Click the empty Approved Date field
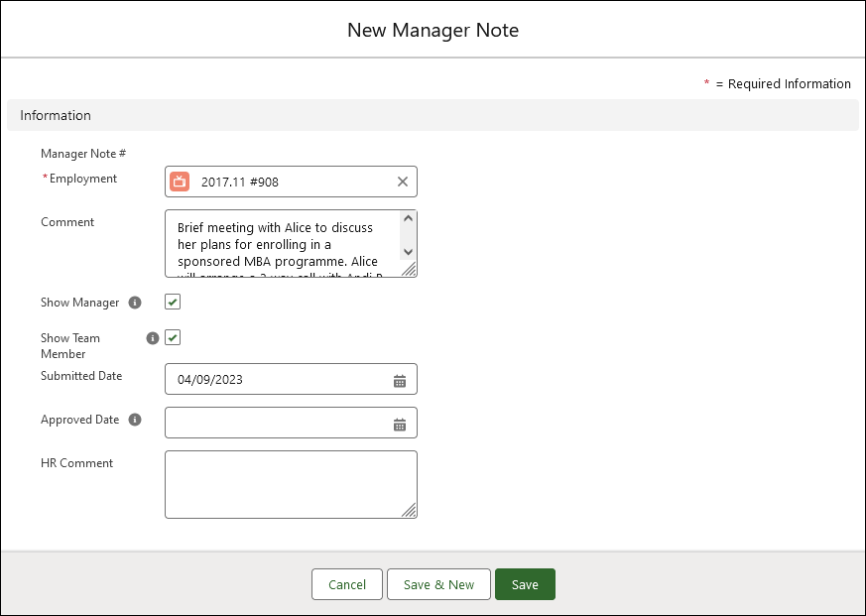866x616 pixels. (x=291, y=423)
